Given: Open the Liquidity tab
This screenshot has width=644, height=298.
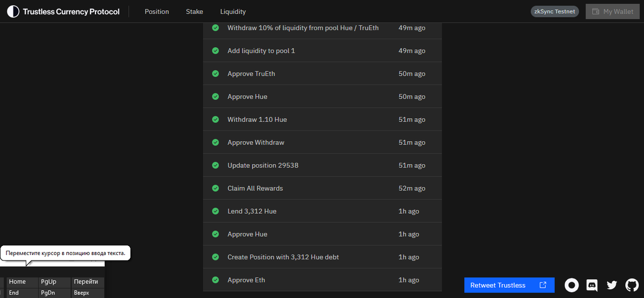Looking at the screenshot, I should pyautogui.click(x=233, y=11).
